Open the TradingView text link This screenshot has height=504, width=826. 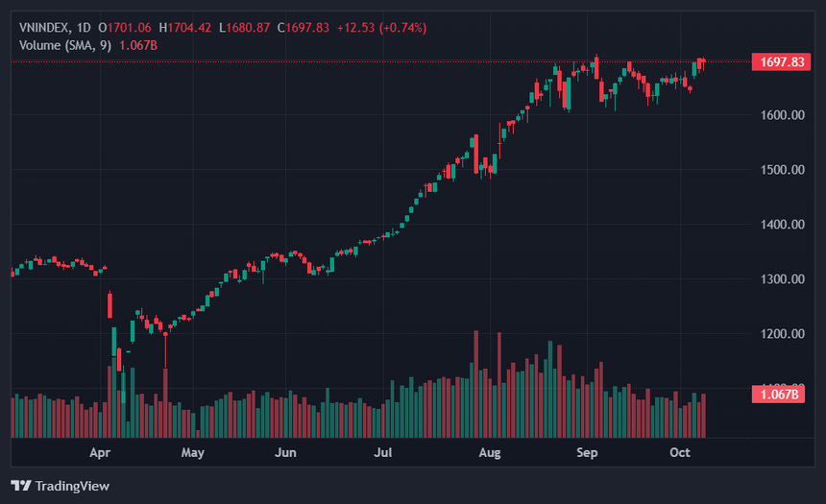[x=72, y=486]
